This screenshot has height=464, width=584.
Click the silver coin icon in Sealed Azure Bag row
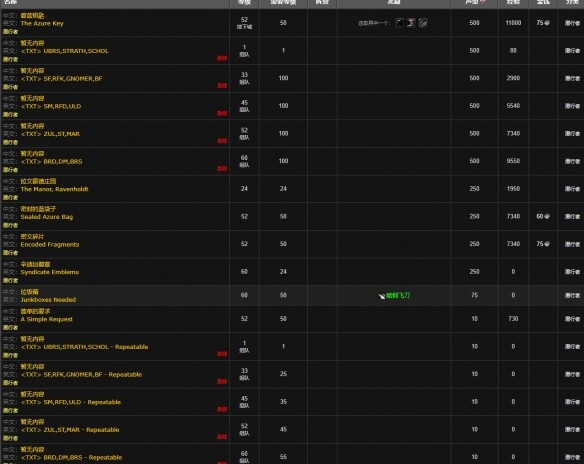pos(547,216)
